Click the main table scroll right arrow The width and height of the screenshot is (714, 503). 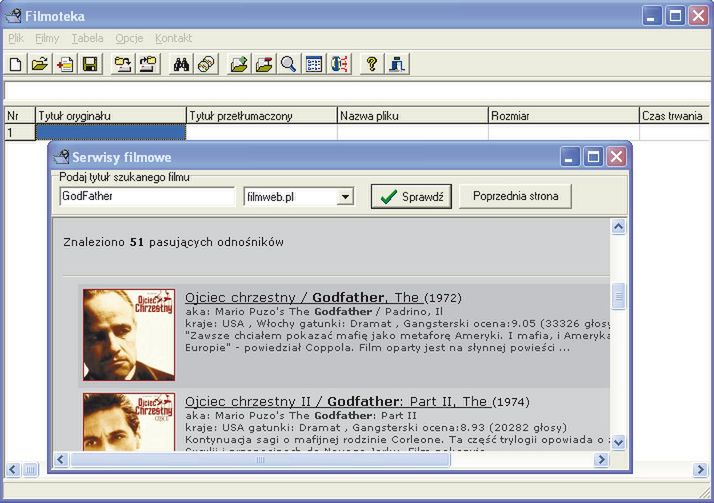coord(700,469)
